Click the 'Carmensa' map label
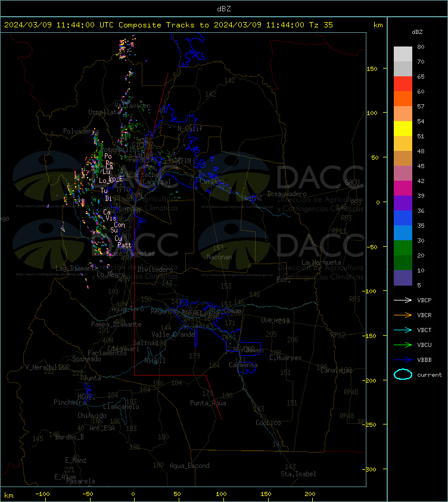 (x=243, y=365)
